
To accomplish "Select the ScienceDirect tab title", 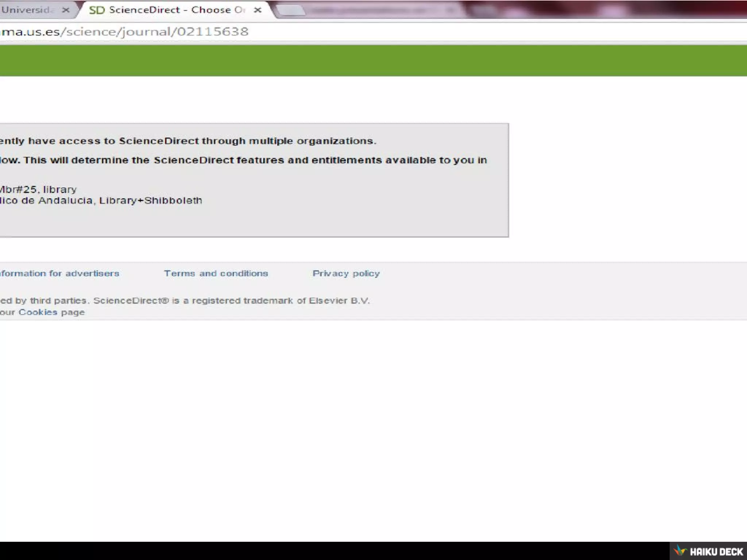I will tap(177, 10).
